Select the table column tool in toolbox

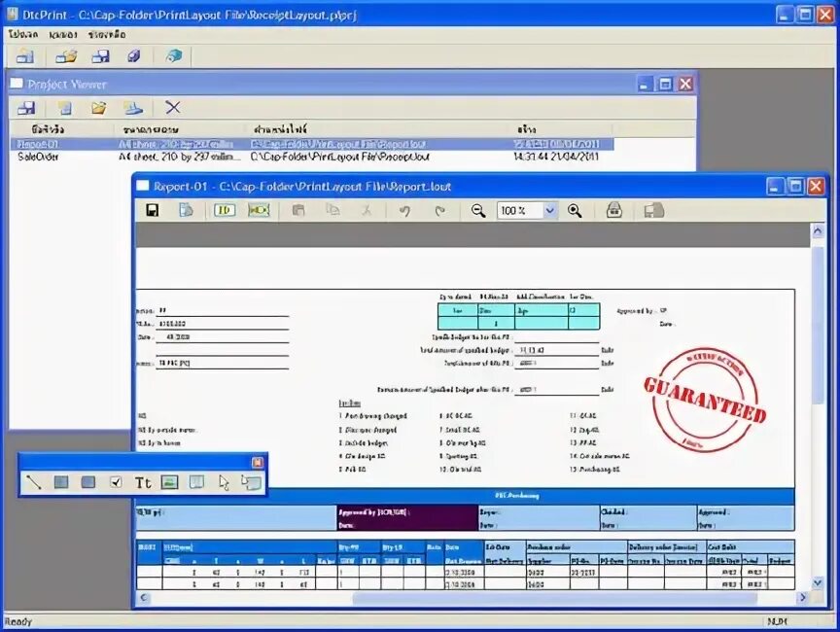coord(196,482)
